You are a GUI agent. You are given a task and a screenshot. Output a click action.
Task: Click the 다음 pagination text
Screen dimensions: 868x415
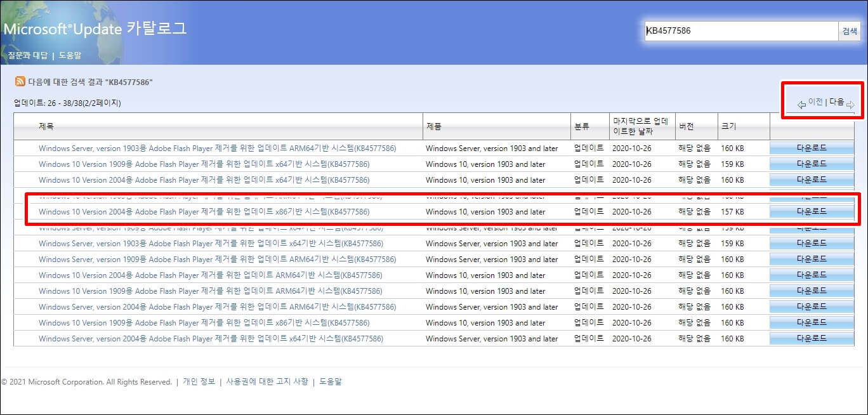pyautogui.click(x=836, y=102)
